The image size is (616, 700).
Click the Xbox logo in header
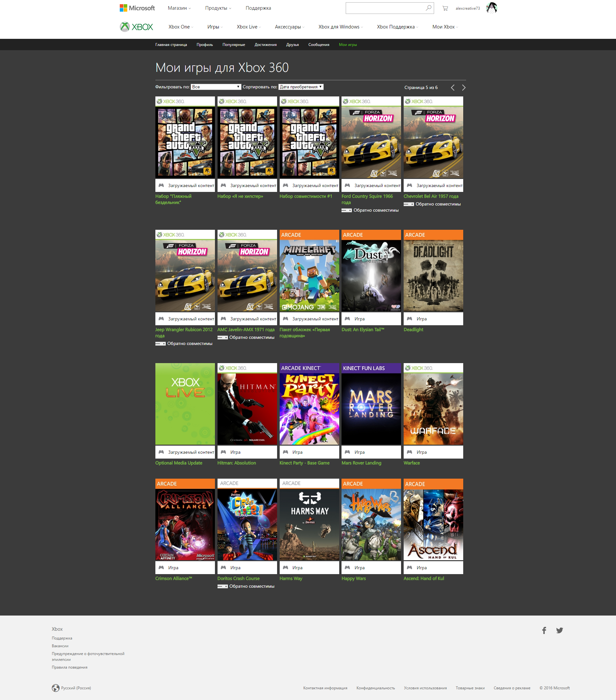click(x=136, y=27)
